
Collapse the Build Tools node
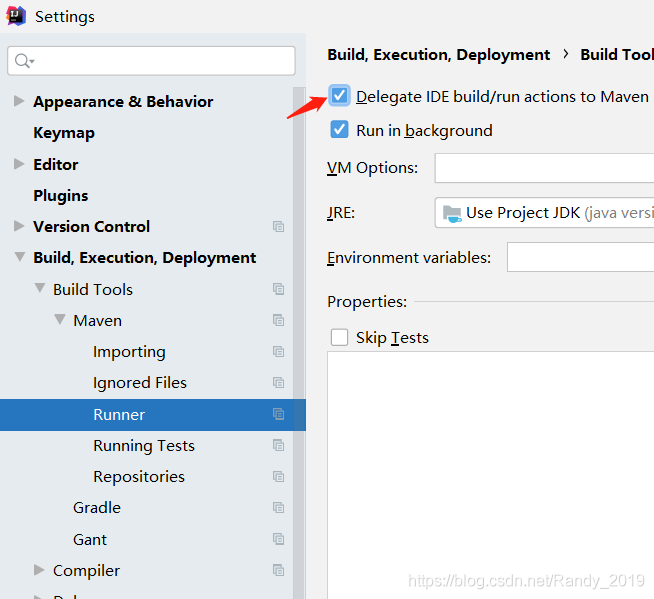[40, 288]
